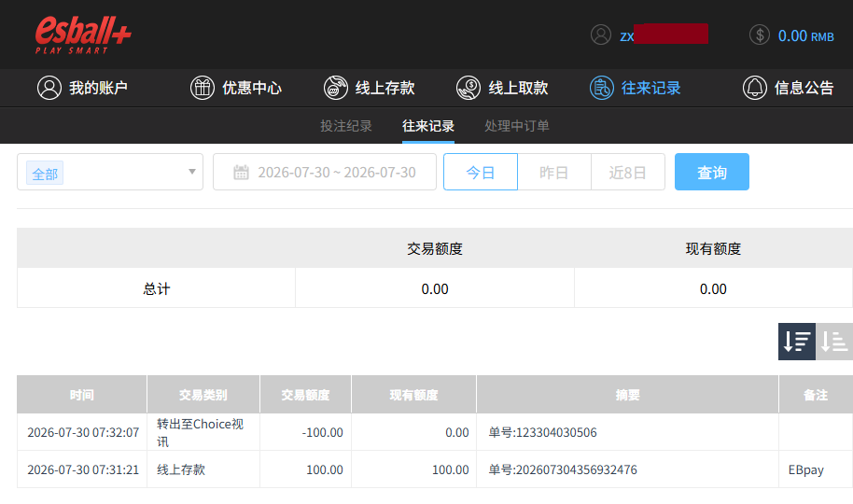
Task: Select the 往来记录 sub-tab
Action: 428,126
